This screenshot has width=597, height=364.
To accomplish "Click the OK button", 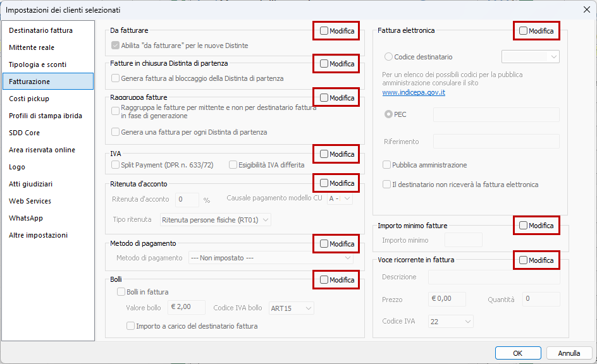I will point(517,353).
